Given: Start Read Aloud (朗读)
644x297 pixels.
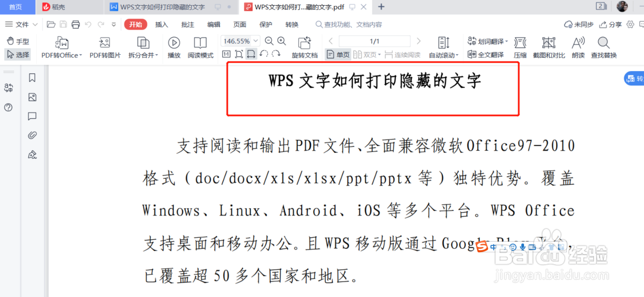Looking at the screenshot, I should (578, 47).
